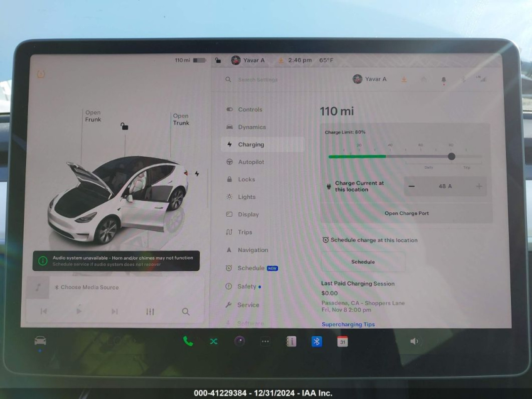Screen dimensions: 532x399
Task: Tap the profile avatar in top status bar
Action: coord(236,60)
